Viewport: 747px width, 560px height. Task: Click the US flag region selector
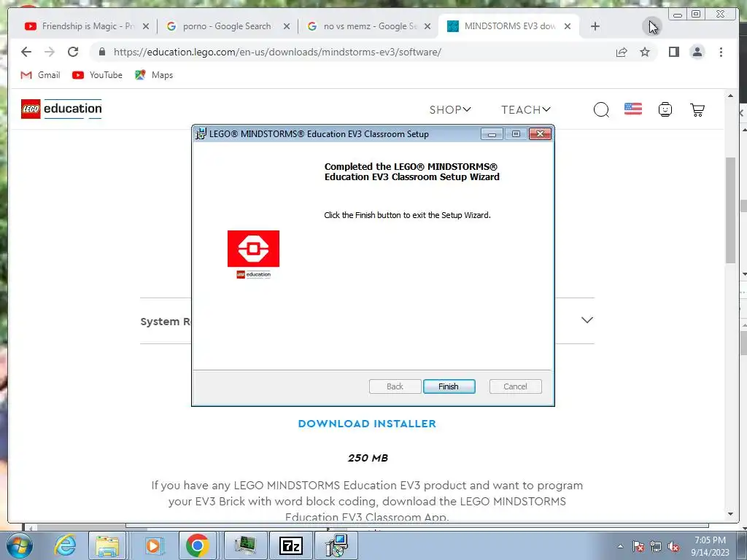pyautogui.click(x=633, y=109)
